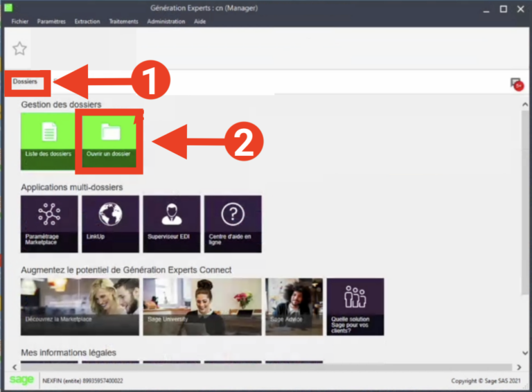Open the Administration menu

click(x=166, y=21)
